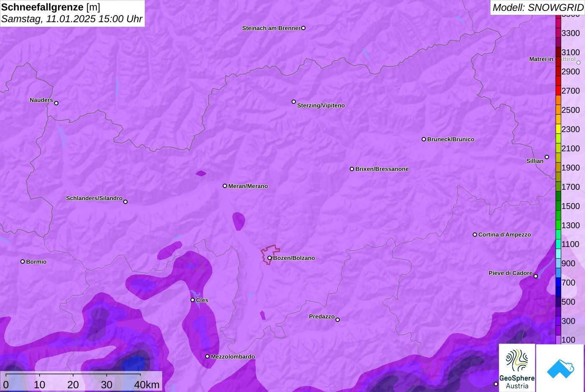Click the Pieve di Cadore label text
The width and height of the screenshot is (585, 392).
coord(511,273)
